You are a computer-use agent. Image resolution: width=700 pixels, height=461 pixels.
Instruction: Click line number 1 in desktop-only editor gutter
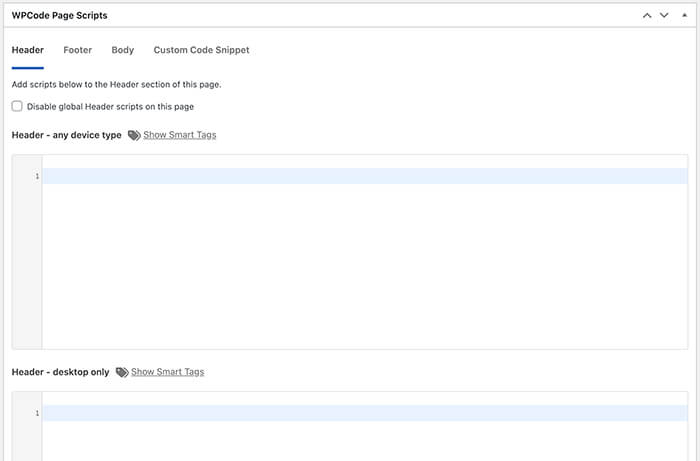pos(37,413)
